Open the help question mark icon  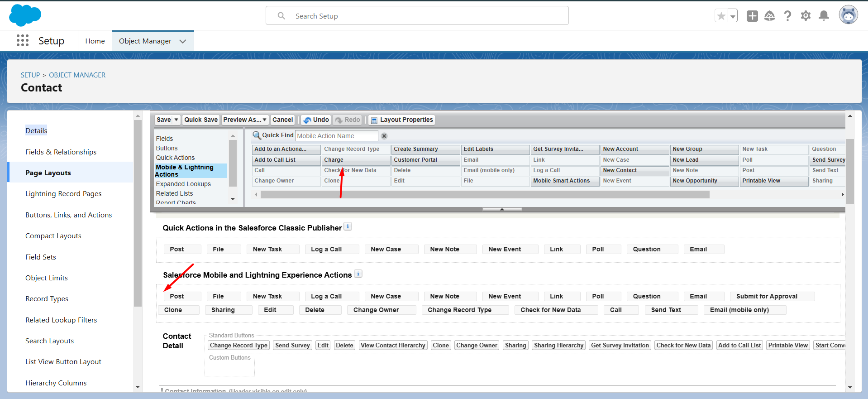(x=788, y=16)
